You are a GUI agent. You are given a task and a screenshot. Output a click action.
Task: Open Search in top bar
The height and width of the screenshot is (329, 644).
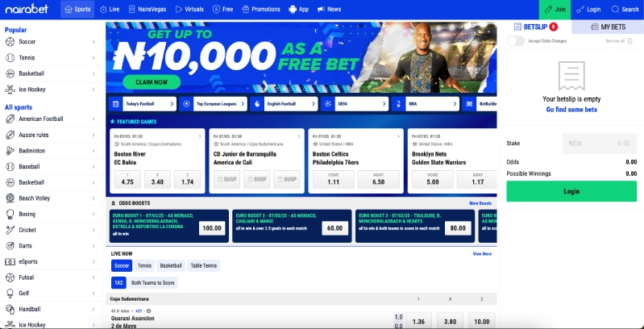pyautogui.click(x=625, y=10)
